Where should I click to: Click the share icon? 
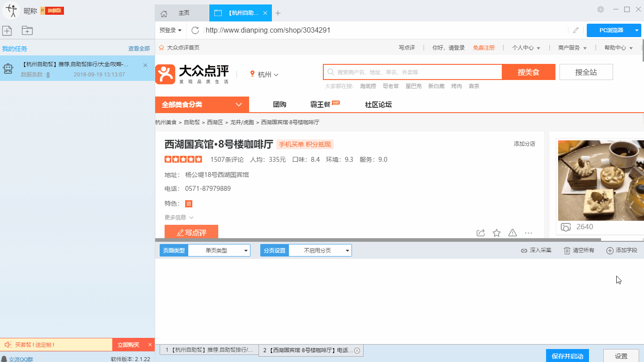(481, 233)
